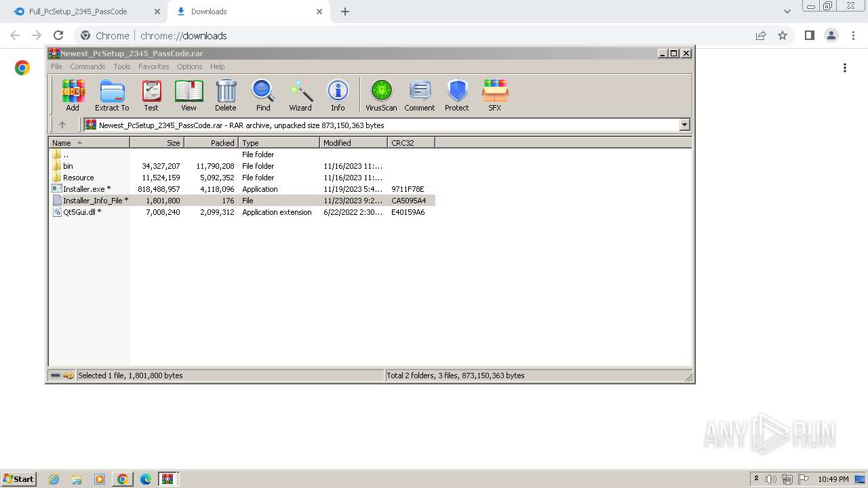Sort files by Size column header
This screenshot has width=868, height=488.
157,143
